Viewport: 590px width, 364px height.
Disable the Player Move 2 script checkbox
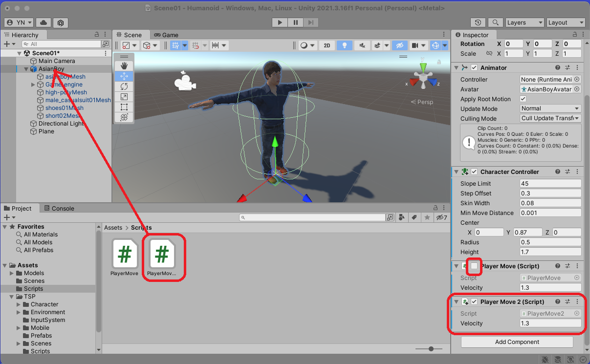pos(474,302)
